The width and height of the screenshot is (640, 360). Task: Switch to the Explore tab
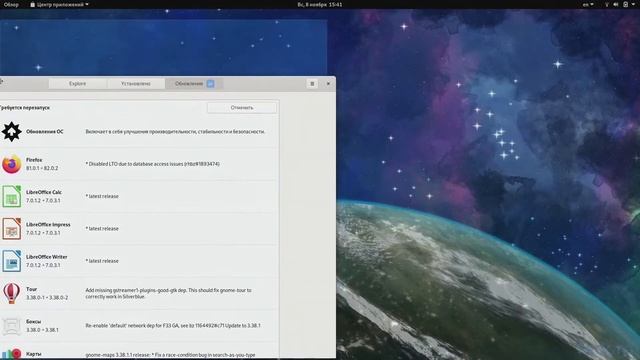pyautogui.click(x=78, y=84)
